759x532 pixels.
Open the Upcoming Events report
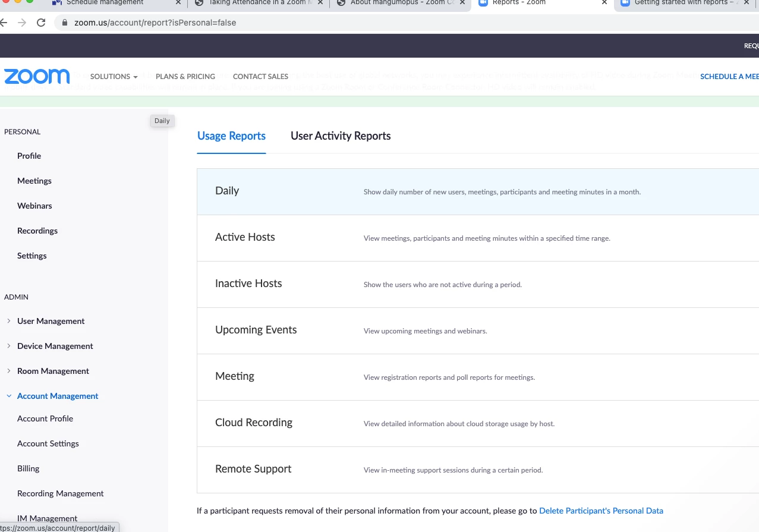click(478, 330)
